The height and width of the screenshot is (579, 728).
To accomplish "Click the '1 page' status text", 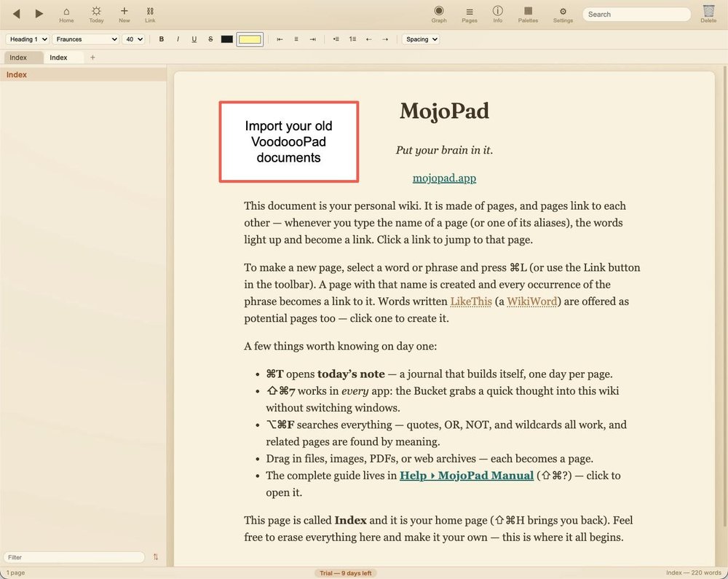I will (15, 573).
